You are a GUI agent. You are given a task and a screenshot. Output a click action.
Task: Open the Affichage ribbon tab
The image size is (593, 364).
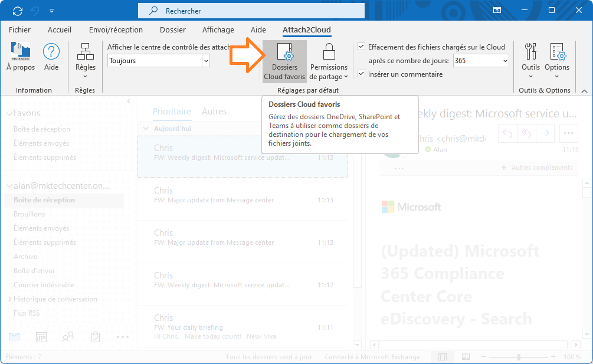click(x=218, y=29)
